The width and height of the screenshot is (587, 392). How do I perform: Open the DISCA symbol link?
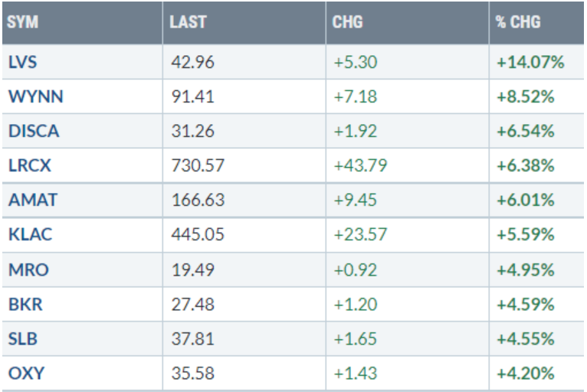[33, 131]
